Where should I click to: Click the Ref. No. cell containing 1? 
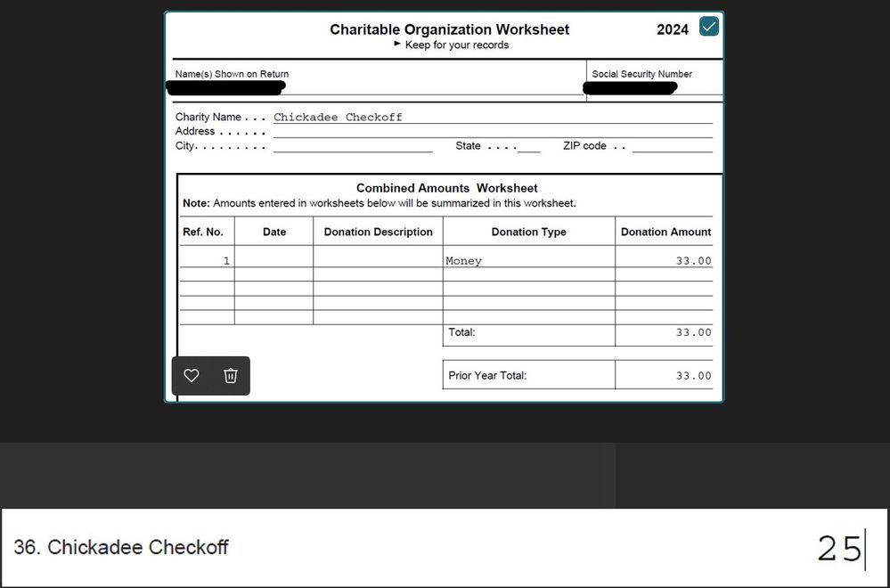[x=208, y=261]
